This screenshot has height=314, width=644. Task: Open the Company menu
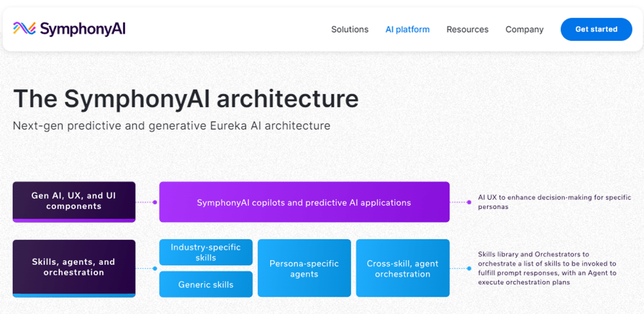click(x=524, y=30)
